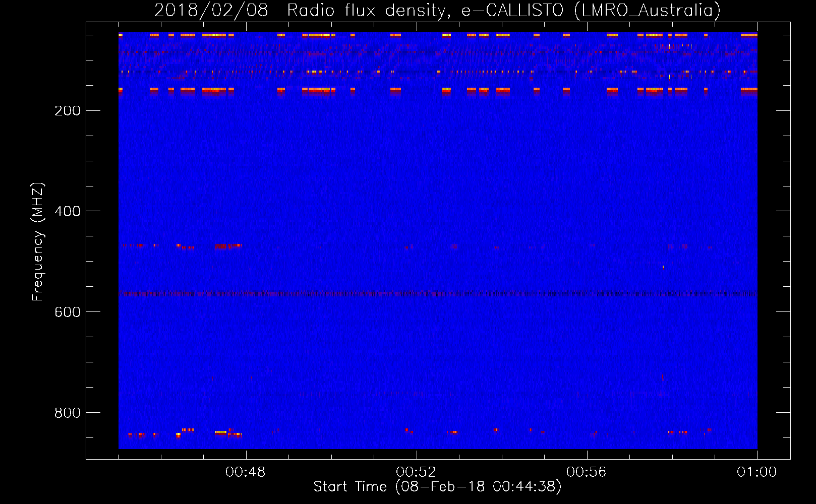Click the 00:56 time tick label
This screenshot has width=816, height=504.
(x=587, y=472)
